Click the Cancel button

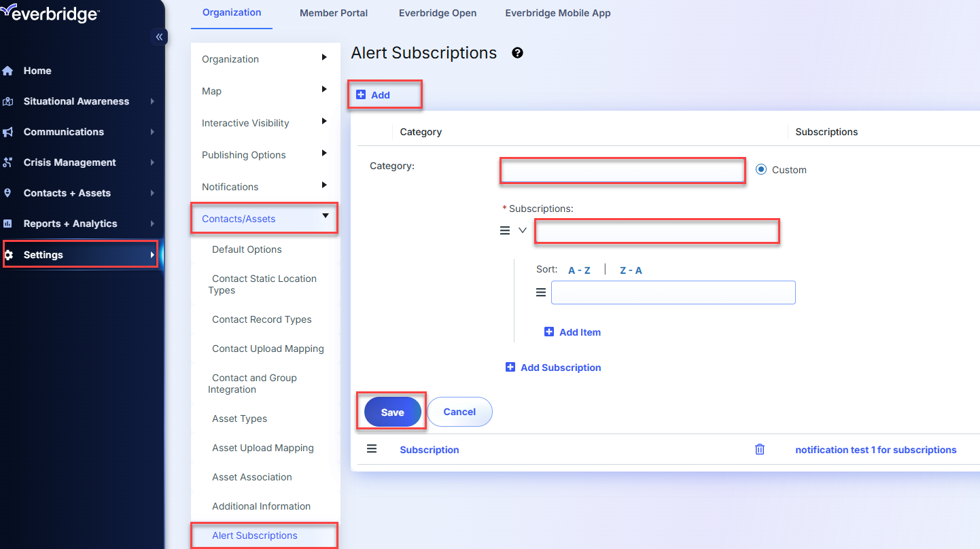[x=459, y=412]
